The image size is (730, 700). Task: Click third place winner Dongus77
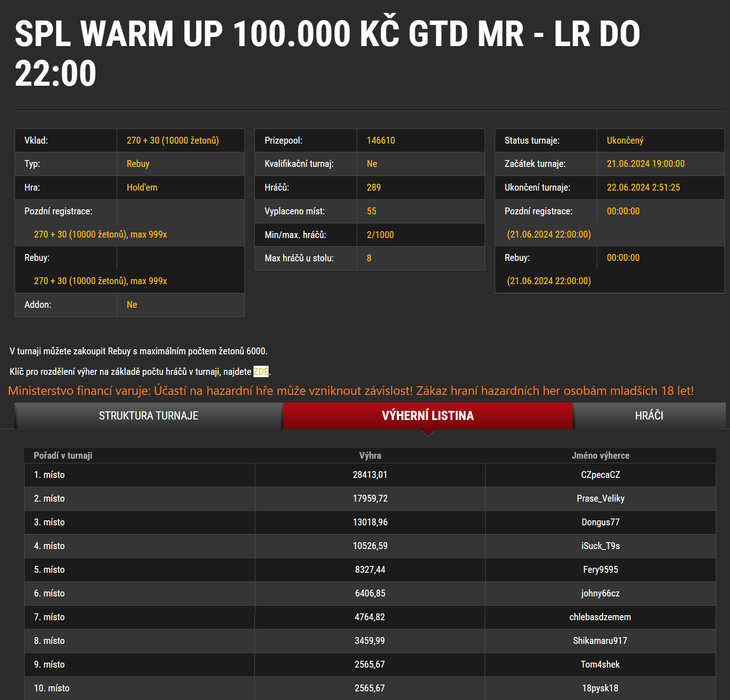point(601,522)
